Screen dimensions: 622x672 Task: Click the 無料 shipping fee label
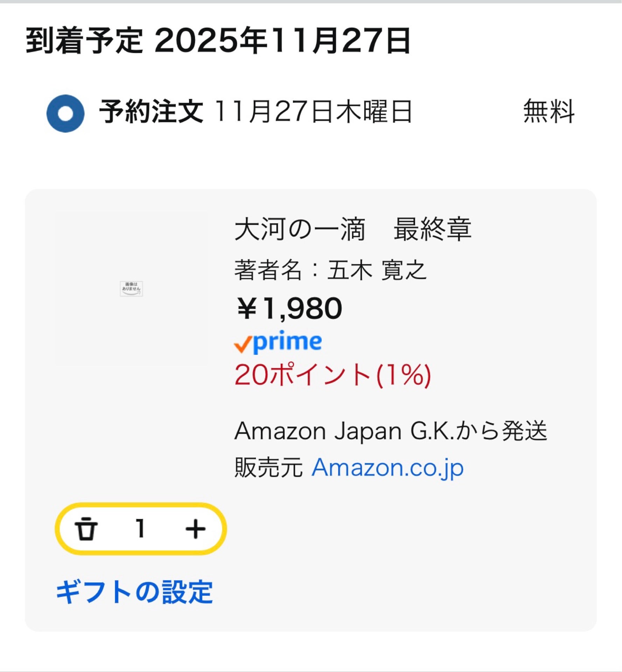548,111
